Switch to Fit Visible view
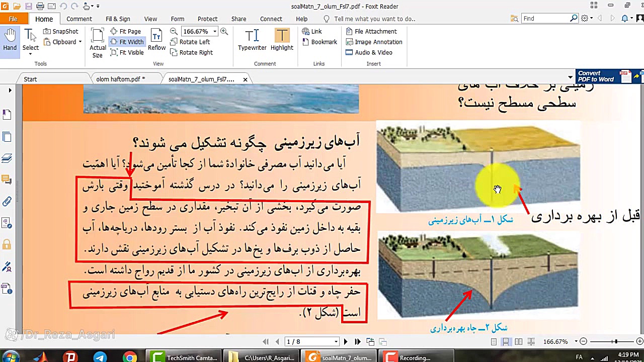The height and width of the screenshot is (362, 644). coord(127,52)
